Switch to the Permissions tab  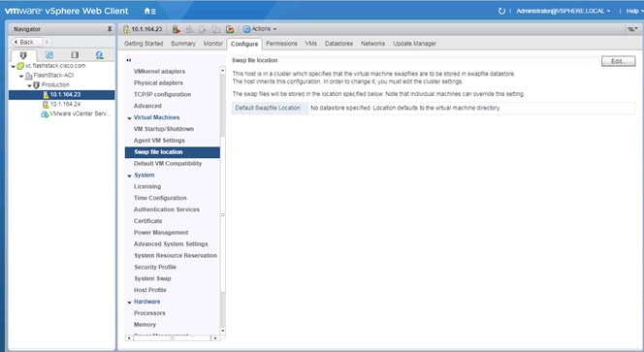click(281, 44)
